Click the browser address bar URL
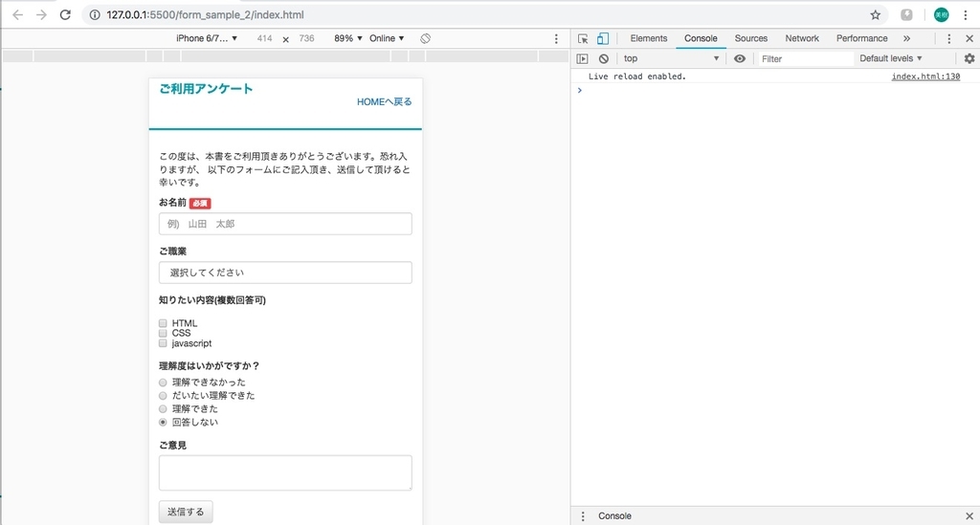The height and width of the screenshot is (525, 980). point(206,15)
